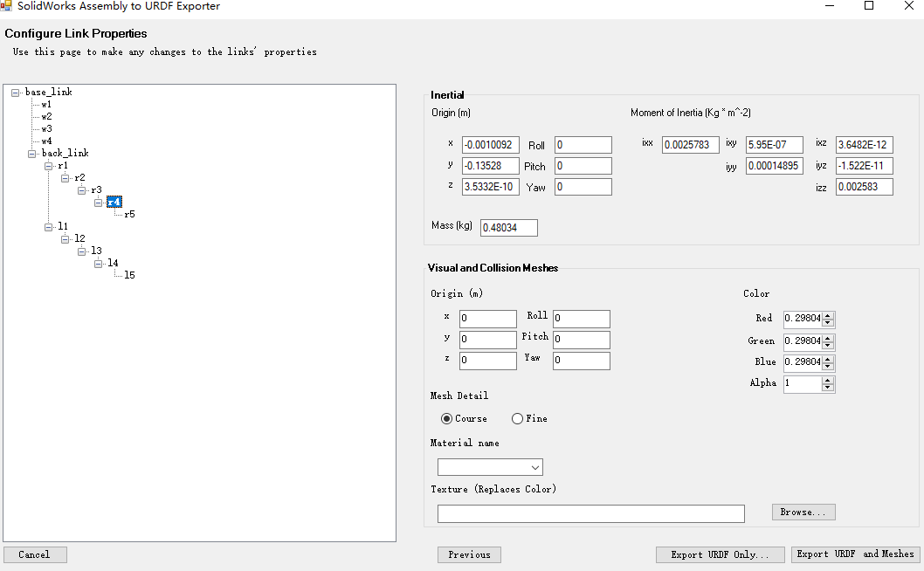The image size is (924, 571).
Task: Open the Material name dropdown
Action: tap(534, 466)
